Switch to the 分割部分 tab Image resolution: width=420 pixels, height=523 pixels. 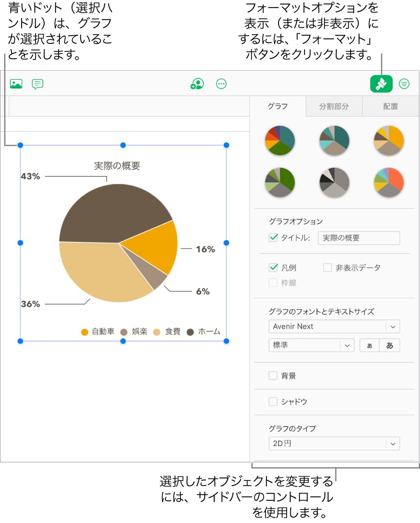coord(334,106)
